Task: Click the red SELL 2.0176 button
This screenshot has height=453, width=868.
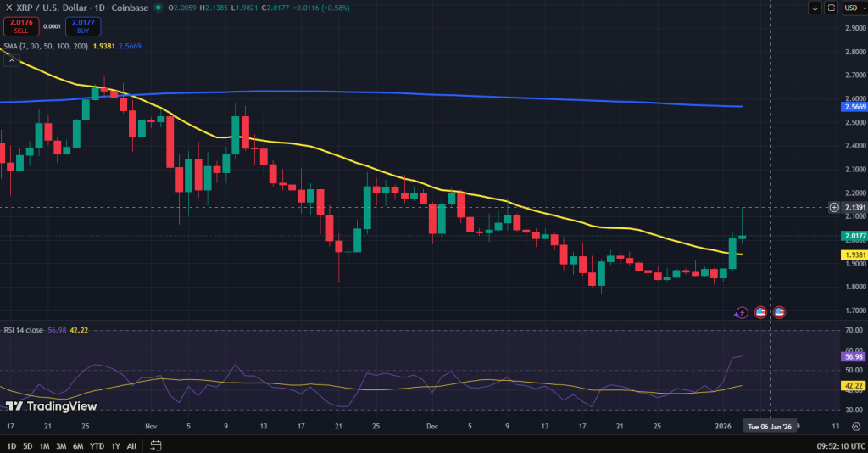Action: [x=21, y=26]
